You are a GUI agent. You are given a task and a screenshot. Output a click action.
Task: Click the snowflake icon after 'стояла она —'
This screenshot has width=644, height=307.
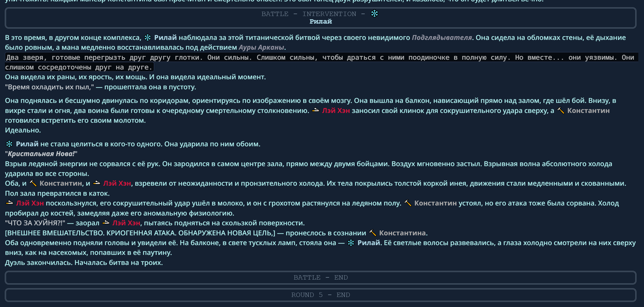click(x=351, y=243)
